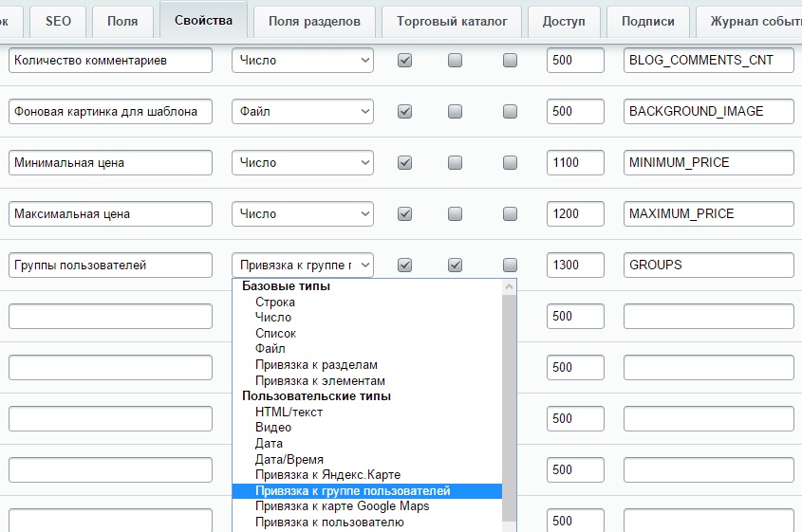Select Строка in the type list
Viewport: 802px width, 532px height.
point(275,302)
